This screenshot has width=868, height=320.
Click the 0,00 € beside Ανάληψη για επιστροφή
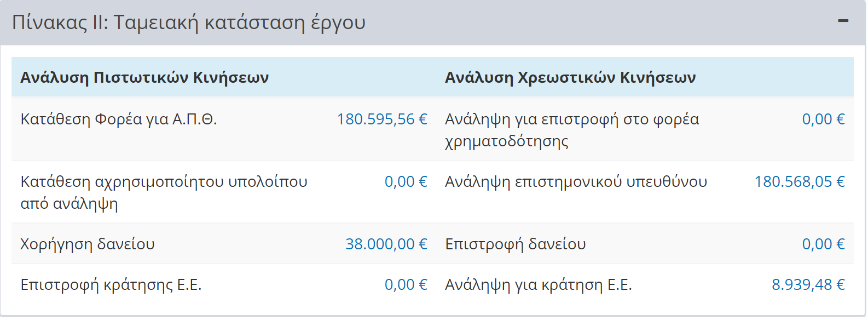point(824,119)
